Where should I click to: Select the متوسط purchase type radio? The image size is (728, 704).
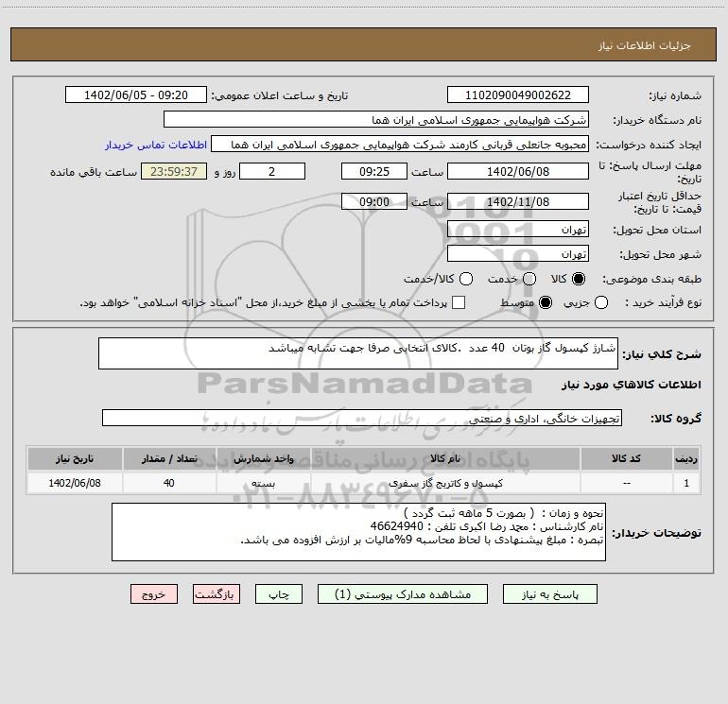click(546, 302)
